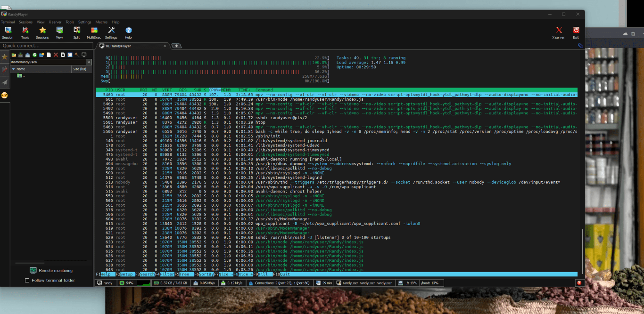Select the htop row for PID 601

(x=336, y=99)
